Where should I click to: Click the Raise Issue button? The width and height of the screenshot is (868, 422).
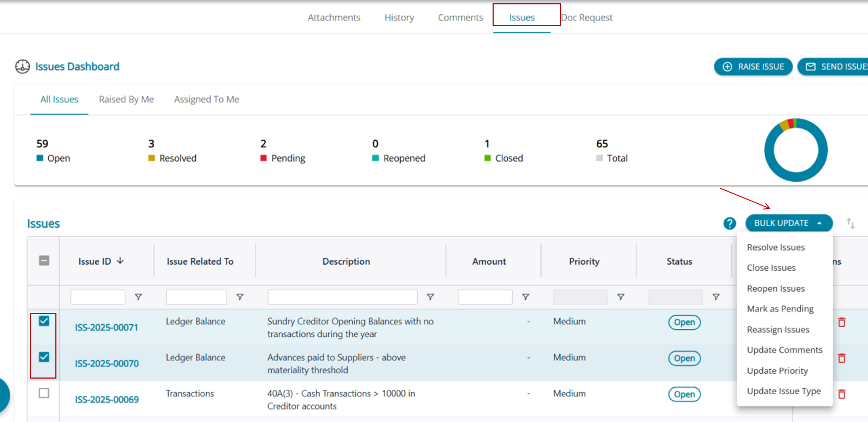tap(753, 67)
